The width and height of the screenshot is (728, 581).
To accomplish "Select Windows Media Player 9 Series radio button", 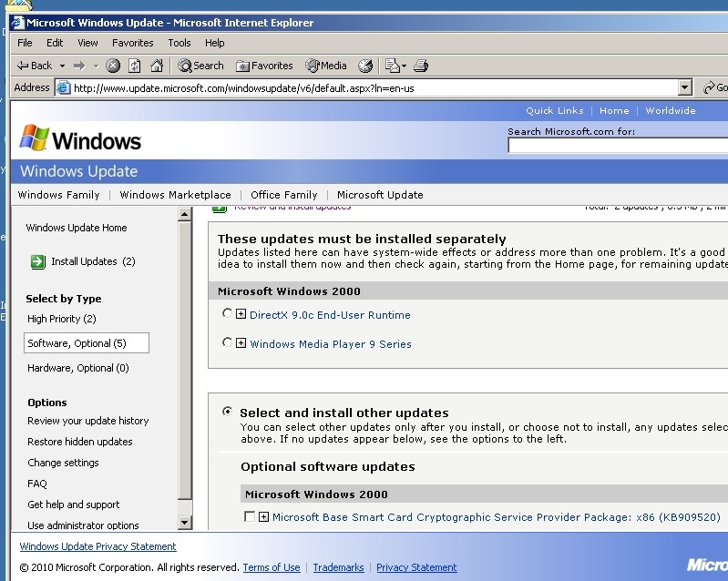I will [x=227, y=342].
